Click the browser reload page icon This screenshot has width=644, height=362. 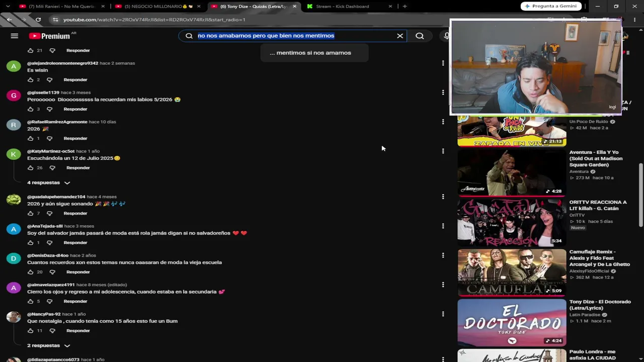pyautogui.click(x=38, y=20)
